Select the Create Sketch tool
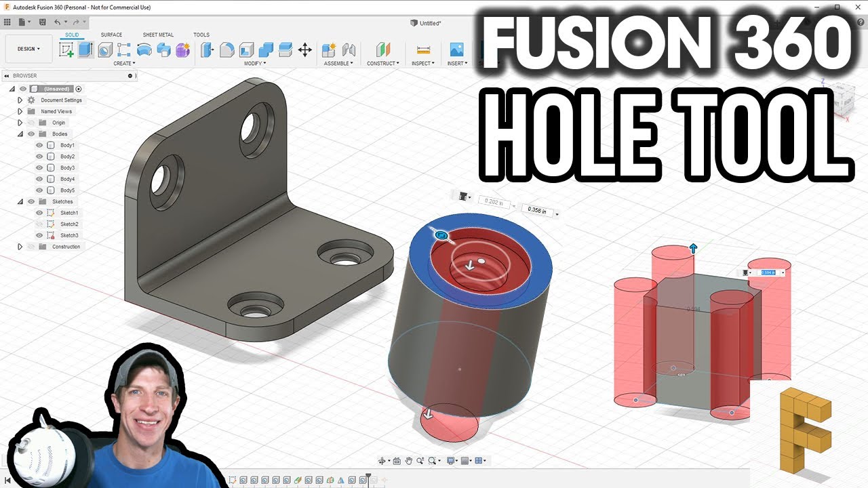 coord(66,49)
